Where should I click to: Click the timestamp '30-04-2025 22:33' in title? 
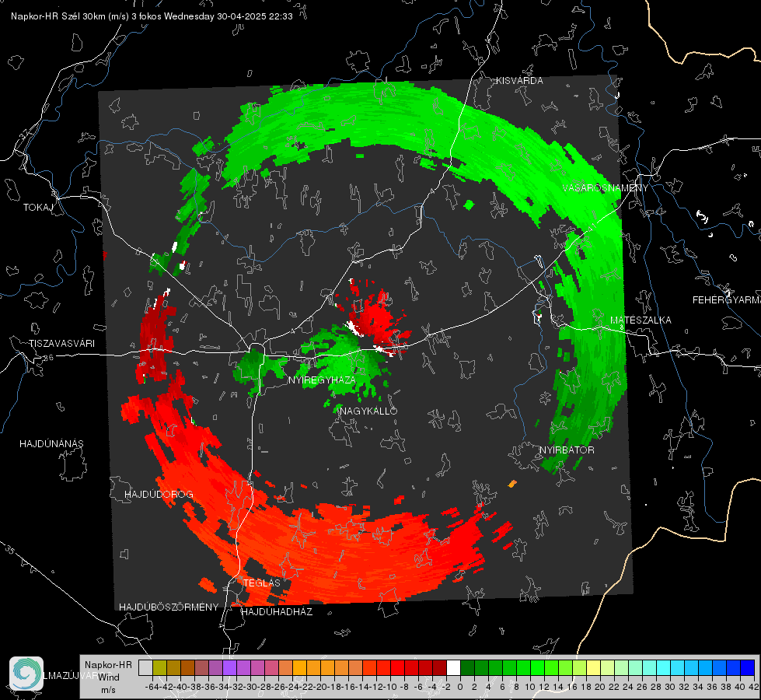coord(255,16)
